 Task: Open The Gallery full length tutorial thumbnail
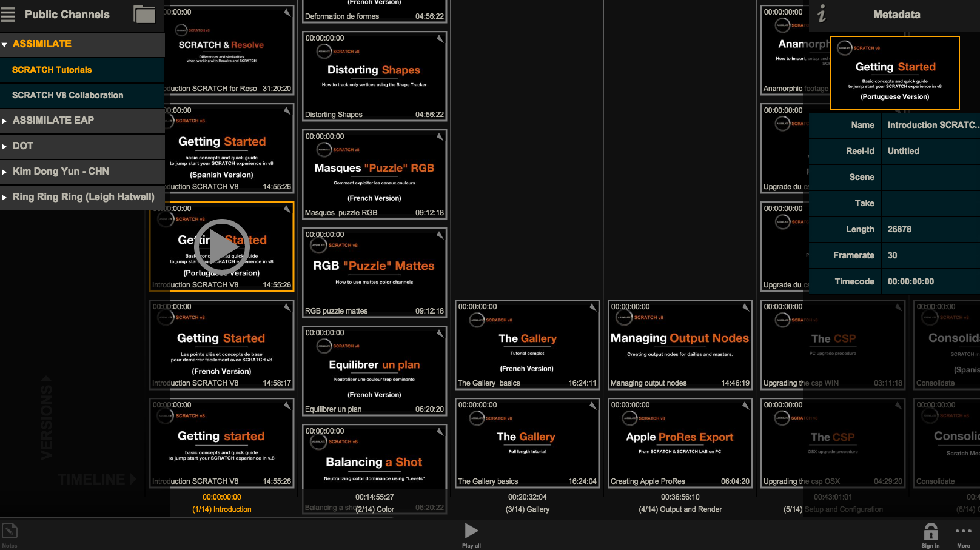[x=528, y=443]
